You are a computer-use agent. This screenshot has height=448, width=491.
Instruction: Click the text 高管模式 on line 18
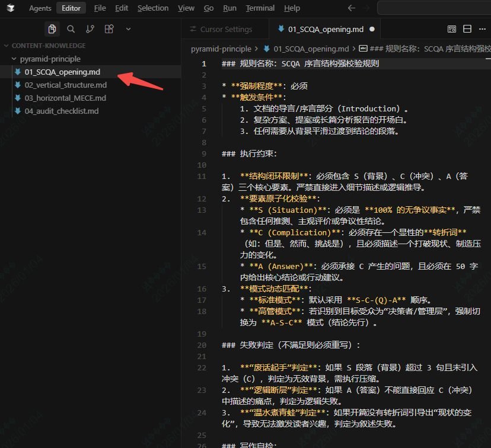coord(275,311)
